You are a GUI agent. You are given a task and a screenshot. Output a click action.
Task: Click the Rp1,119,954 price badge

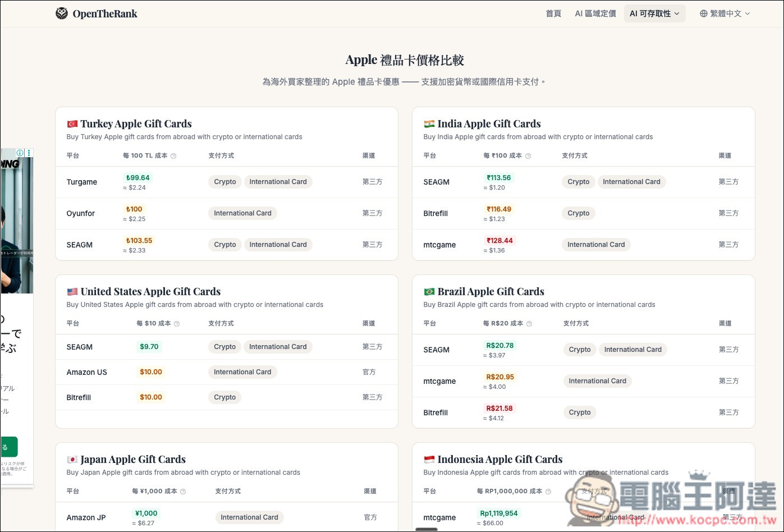click(x=499, y=513)
